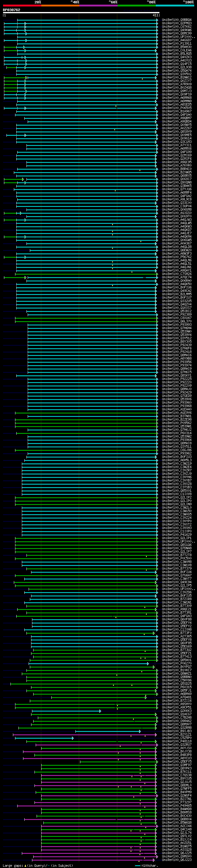Viewport: 197px width, 868px height.
Task: Select hit label UniRef100_A6MM68
Action: [x=176, y=98]
